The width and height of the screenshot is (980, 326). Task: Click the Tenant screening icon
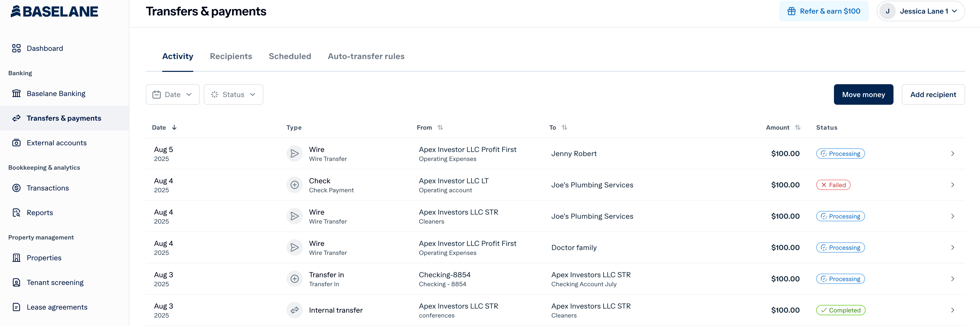[16, 283]
